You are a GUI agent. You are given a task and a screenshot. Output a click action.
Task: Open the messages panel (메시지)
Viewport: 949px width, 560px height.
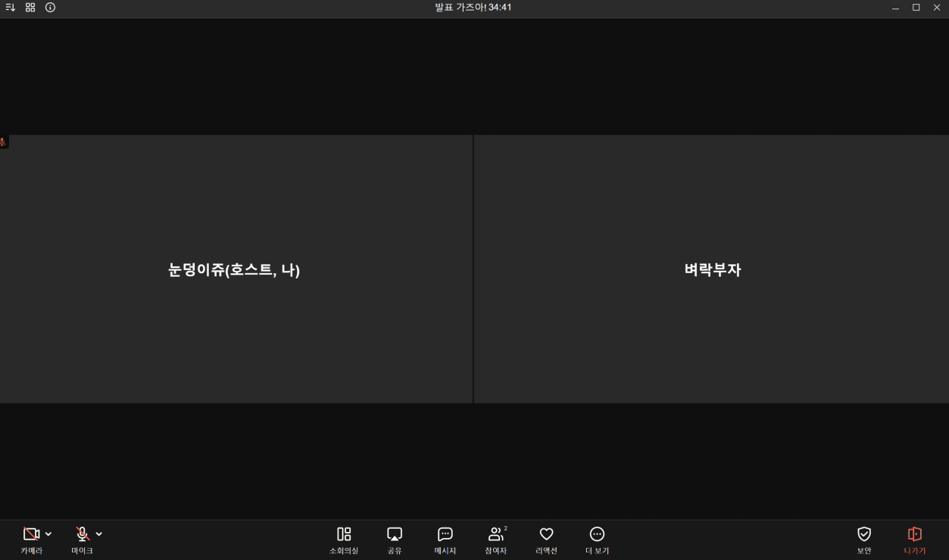(x=445, y=540)
